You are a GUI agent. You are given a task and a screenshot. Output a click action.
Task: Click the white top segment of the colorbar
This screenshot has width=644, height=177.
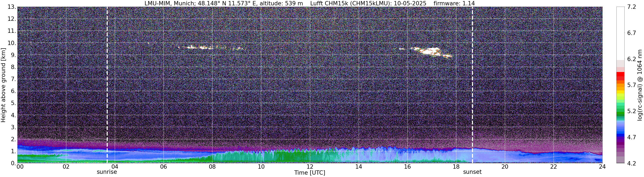click(x=620, y=33)
